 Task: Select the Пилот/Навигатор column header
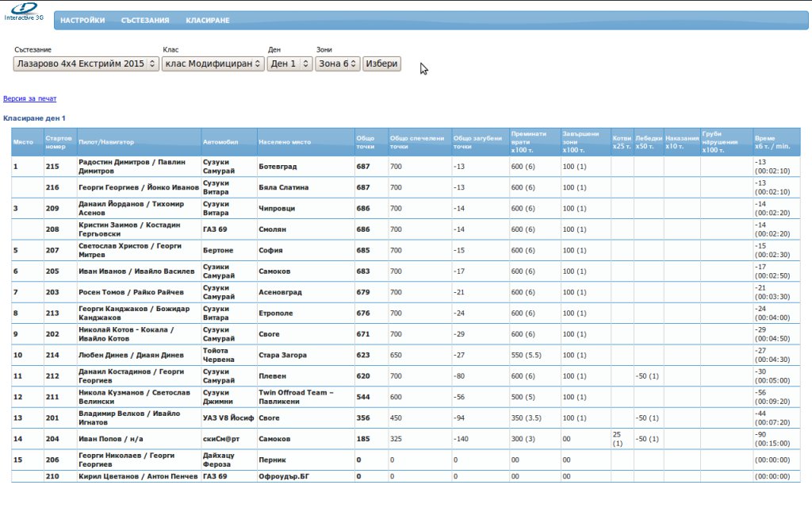click(x=106, y=142)
